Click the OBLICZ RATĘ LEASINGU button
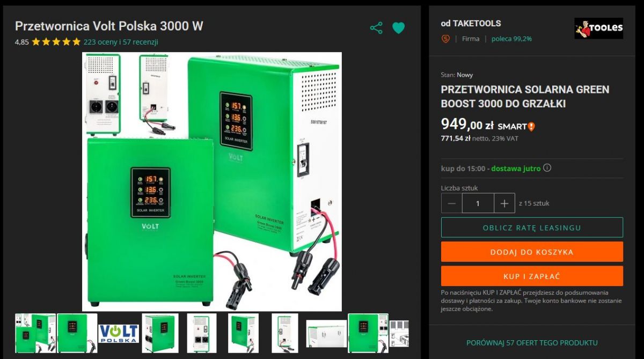This screenshot has width=644, height=359. click(x=532, y=228)
